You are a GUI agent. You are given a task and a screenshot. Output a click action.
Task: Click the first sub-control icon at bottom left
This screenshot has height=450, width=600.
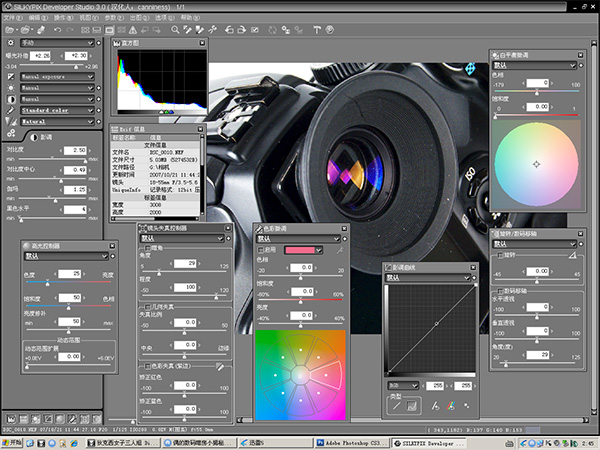tap(11, 419)
